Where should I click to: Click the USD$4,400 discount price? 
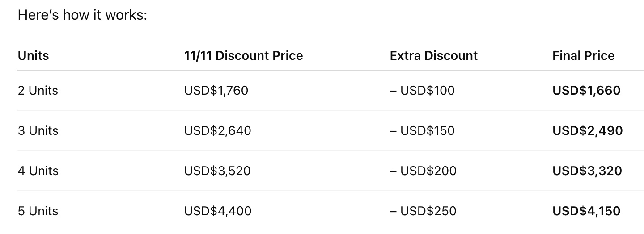[218, 211]
